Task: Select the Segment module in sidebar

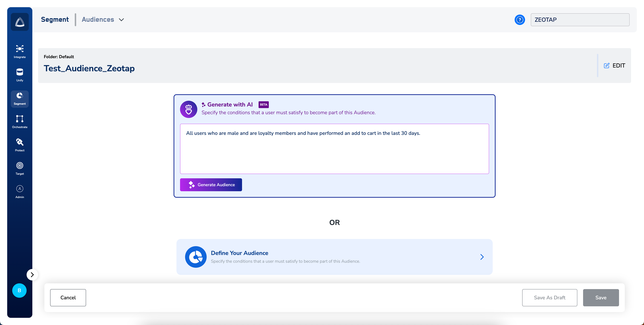Action: coord(20,99)
